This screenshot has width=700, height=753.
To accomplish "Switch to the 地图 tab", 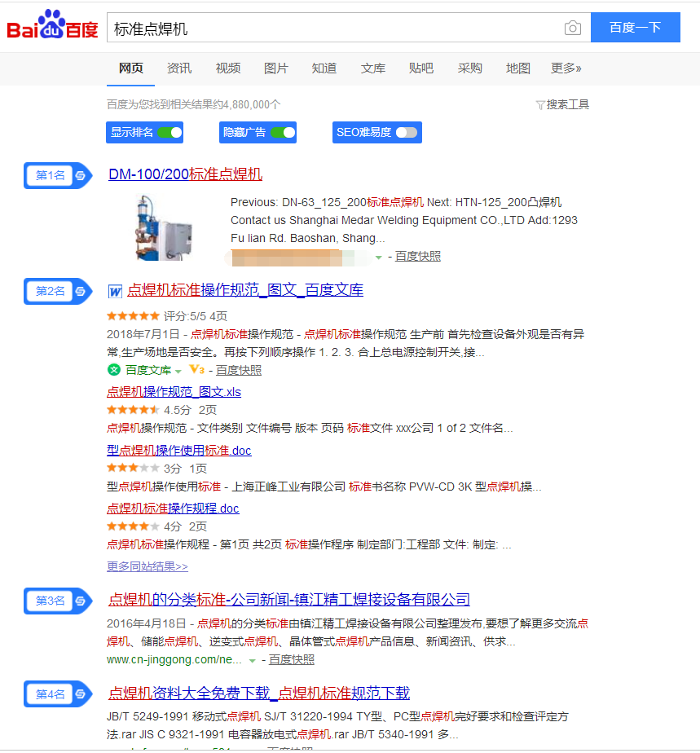I will (x=517, y=68).
